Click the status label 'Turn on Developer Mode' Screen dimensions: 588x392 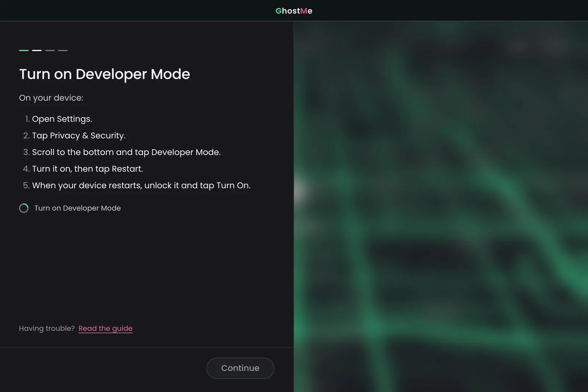coord(78,208)
